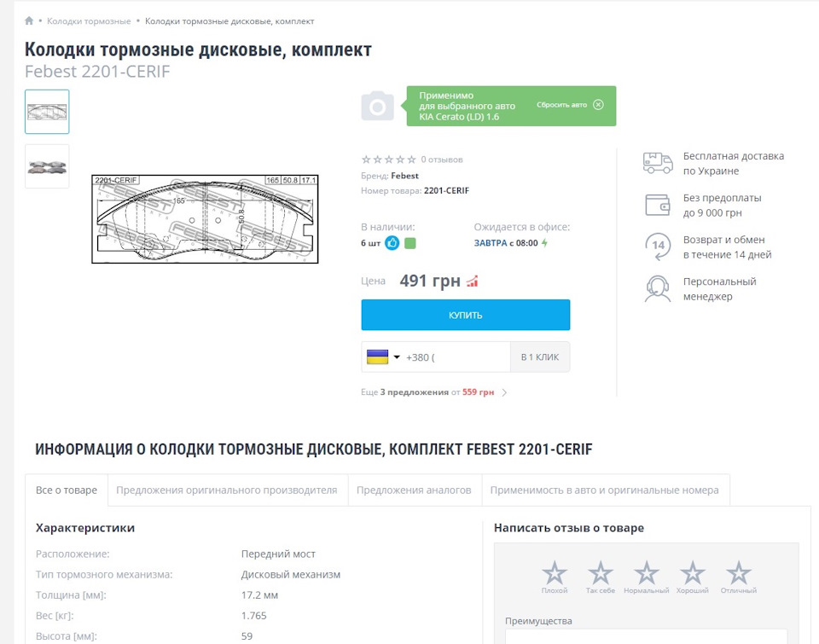Rate the product "Отличный" star
The image size is (819, 644).
point(739,573)
